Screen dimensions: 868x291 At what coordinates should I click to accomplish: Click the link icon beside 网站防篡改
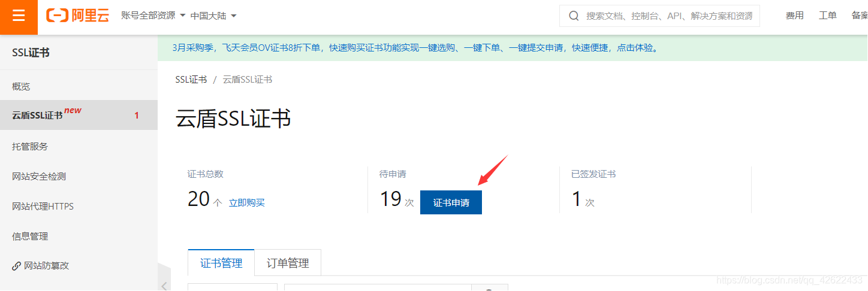click(16, 266)
